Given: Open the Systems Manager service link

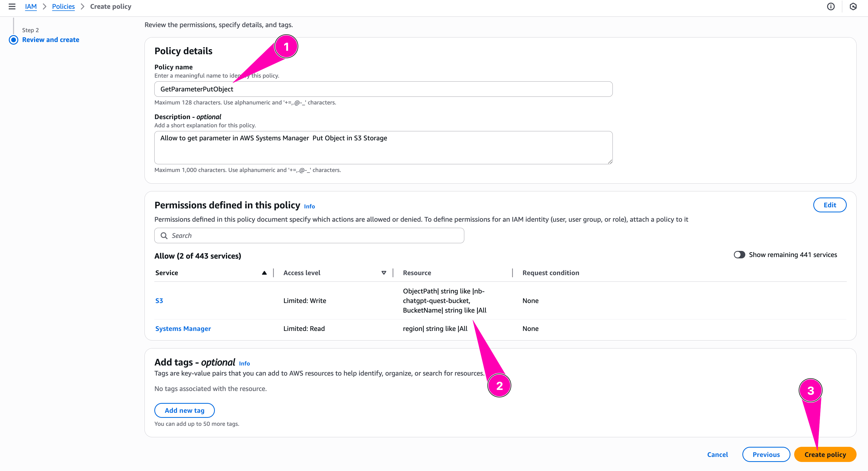Looking at the screenshot, I should 183,329.
